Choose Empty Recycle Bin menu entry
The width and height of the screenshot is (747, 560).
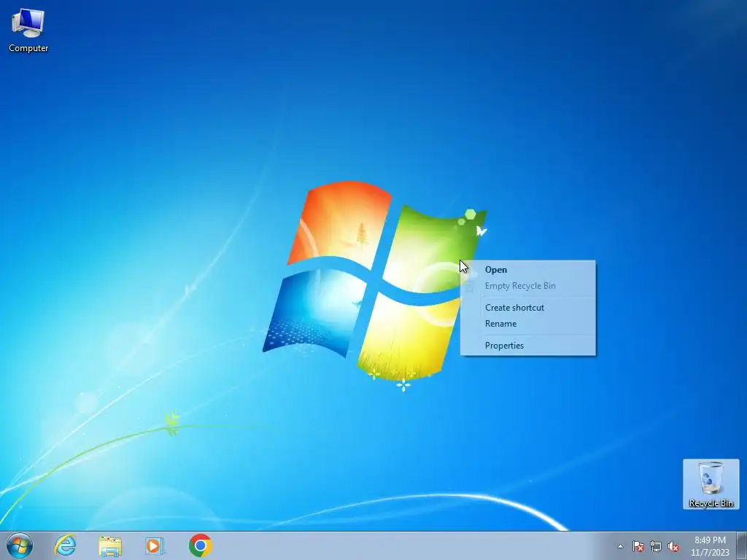point(528,286)
